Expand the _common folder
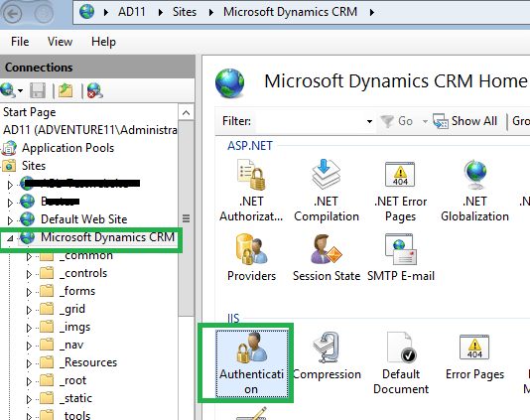This screenshot has width=530, height=420. [29, 256]
